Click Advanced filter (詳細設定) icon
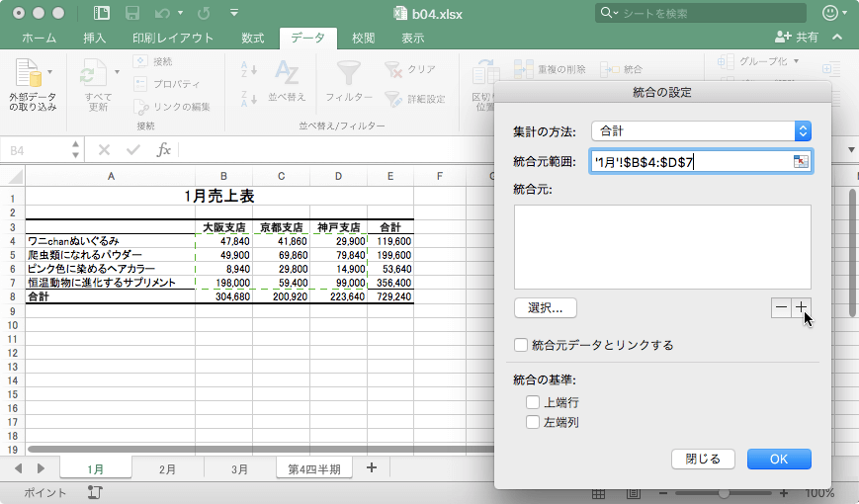 tap(393, 99)
